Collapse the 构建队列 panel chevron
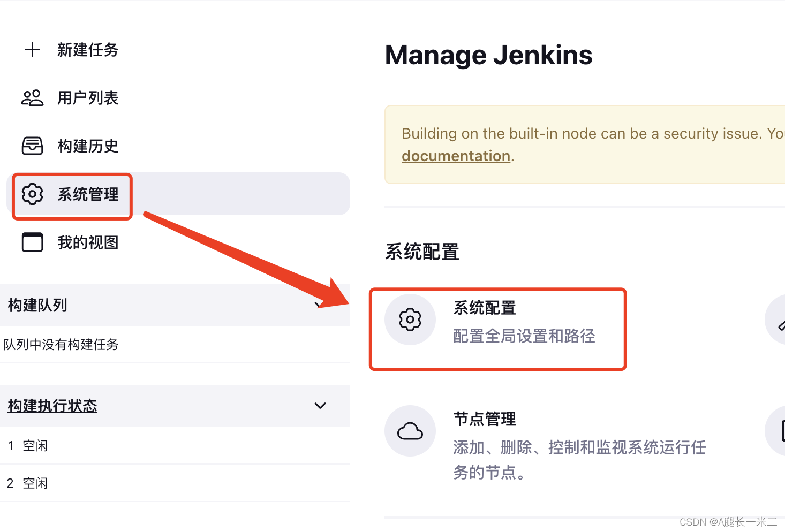Screen dimensions: 785x532 (x=320, y=305)
